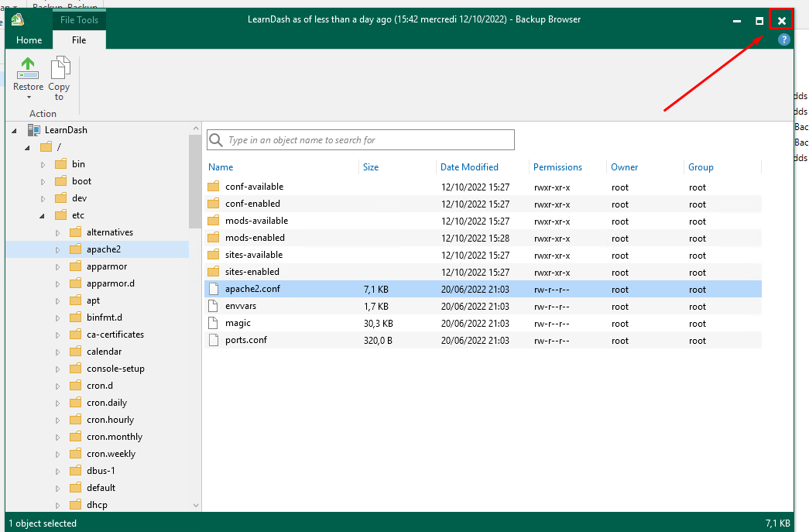
Task: Click the apache2.conf file icon
Action: (x=213, y=289)
